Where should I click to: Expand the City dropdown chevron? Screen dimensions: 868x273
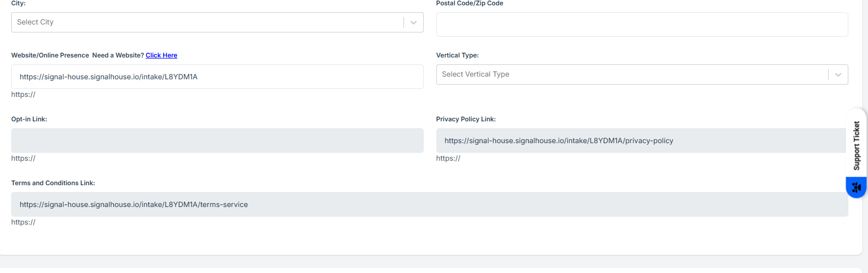pyautogui.click(x=414, y=22)
